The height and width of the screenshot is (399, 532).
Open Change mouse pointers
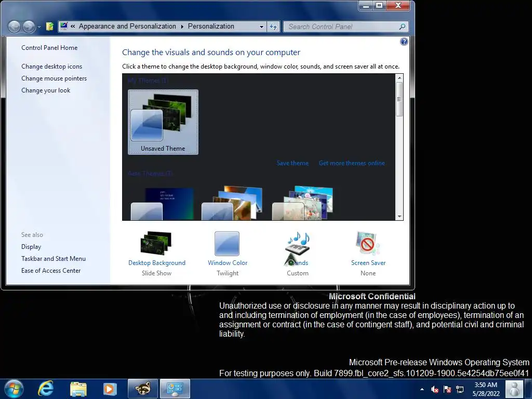click(x=54, y=78)
